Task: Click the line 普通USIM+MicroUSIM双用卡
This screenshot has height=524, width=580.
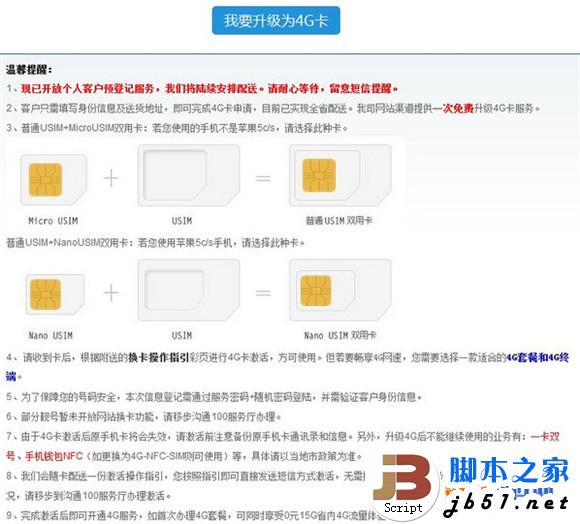Action: [177, 128]
